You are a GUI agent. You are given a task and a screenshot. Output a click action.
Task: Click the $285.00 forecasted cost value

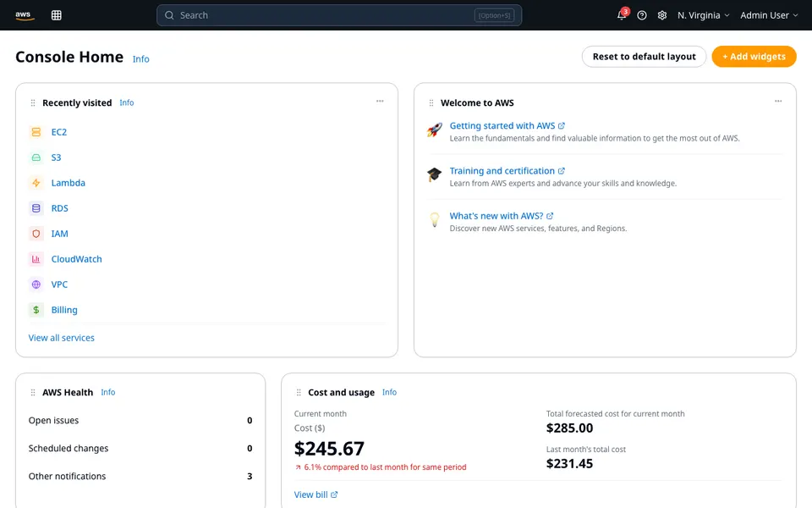pyautogui.click(x=569, y=428)
